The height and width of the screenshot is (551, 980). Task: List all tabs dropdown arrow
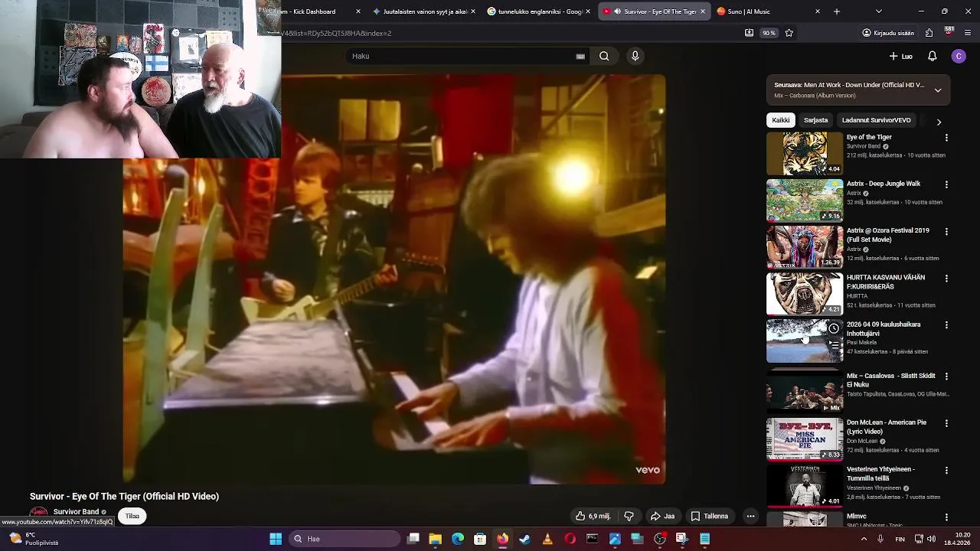pyautogui.click(x=878, y=11)
